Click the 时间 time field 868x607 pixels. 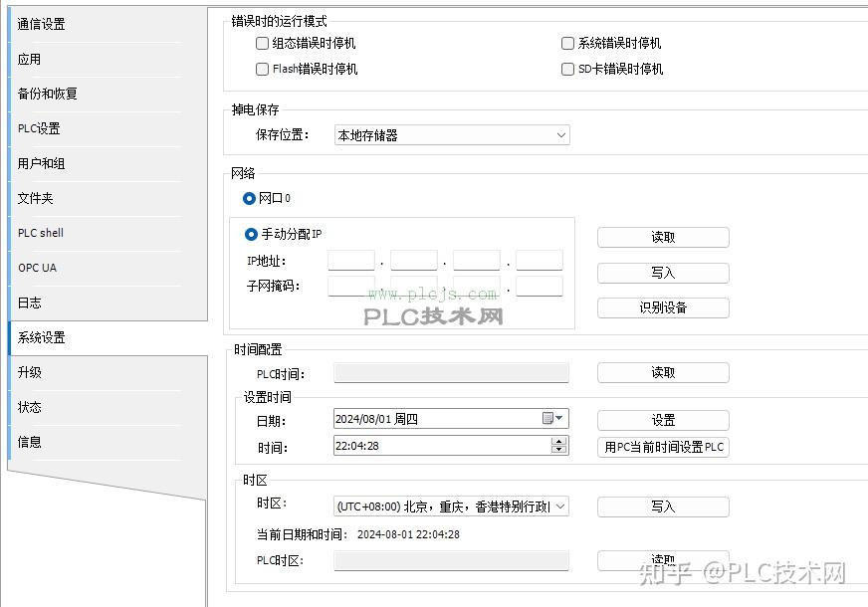[x=451, y=446]
